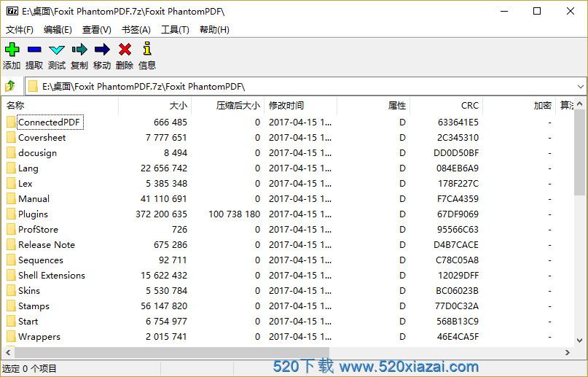
Task: Click status bar text 选定 0 个项目
Action: click(29, 369)
